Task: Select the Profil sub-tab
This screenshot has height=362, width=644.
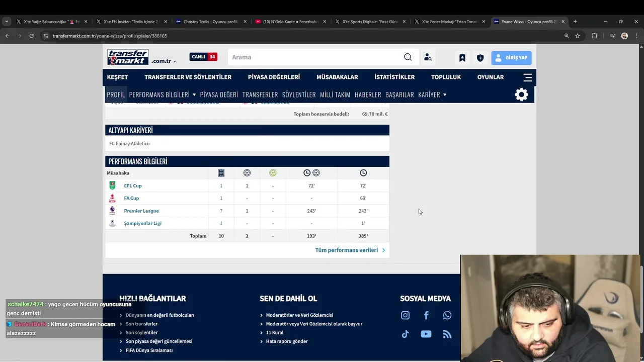Action: click(x=116, y=95)
